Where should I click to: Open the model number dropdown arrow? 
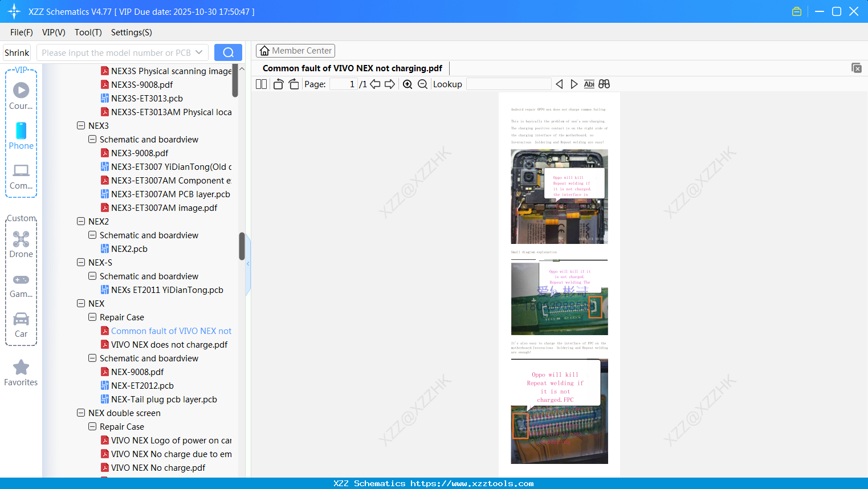[199, 52]
